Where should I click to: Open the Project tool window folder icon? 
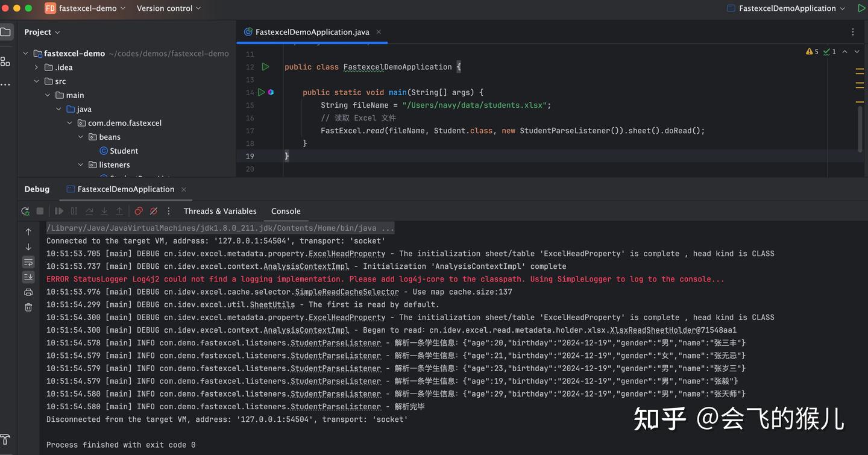coord(5,32)
